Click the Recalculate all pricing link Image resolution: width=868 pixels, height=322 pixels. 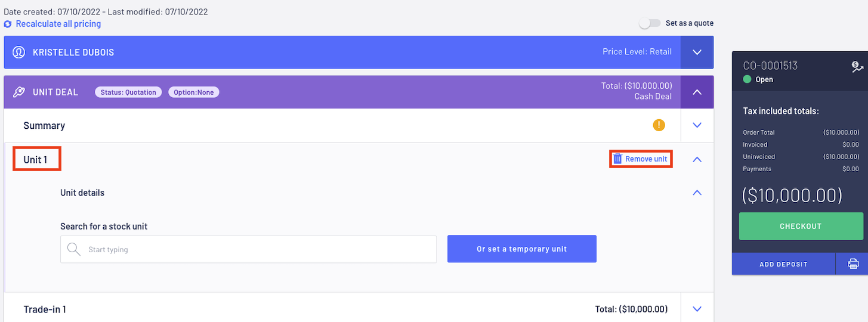point(58,24)
